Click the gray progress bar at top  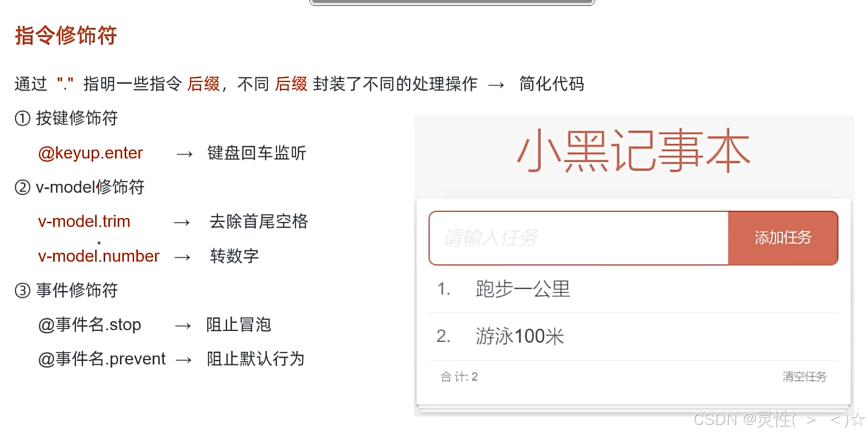pyautogui.click(x=451, y=3)
